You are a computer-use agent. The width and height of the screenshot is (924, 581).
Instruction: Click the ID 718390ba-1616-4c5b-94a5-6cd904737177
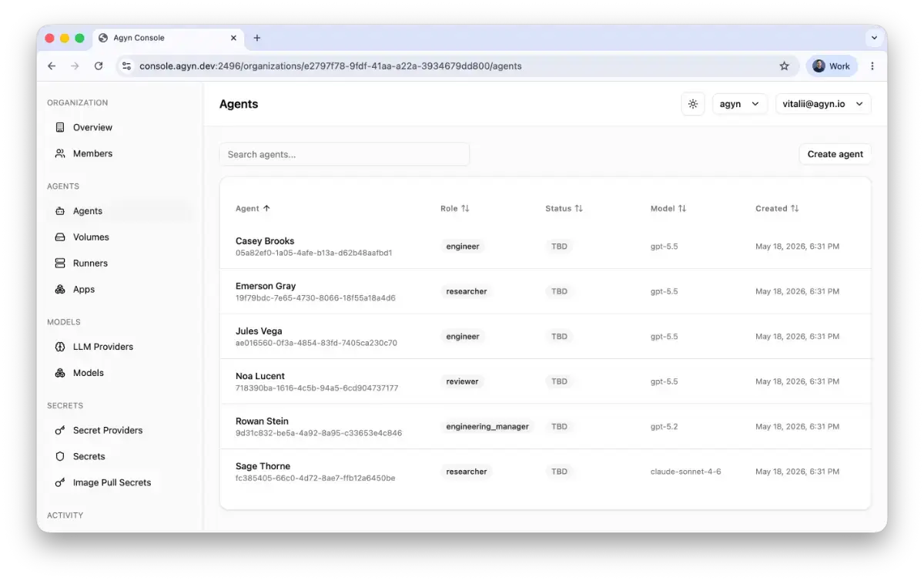point(316,388)
